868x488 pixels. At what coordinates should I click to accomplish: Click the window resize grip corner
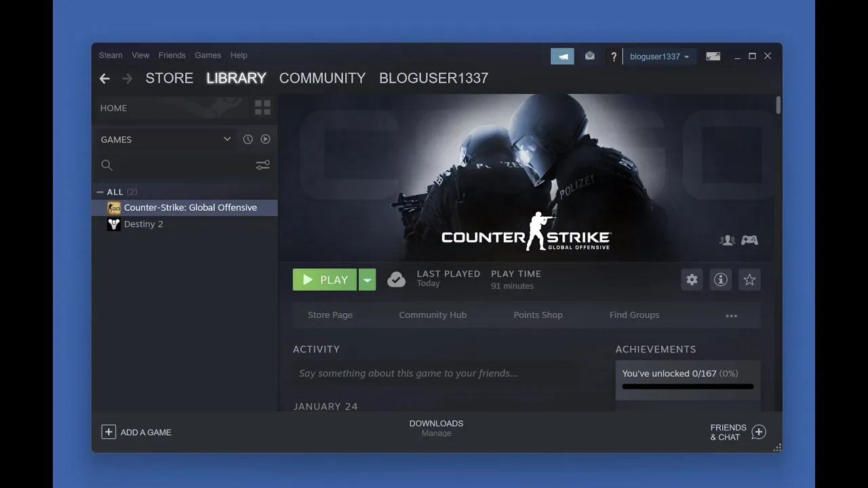778,447
